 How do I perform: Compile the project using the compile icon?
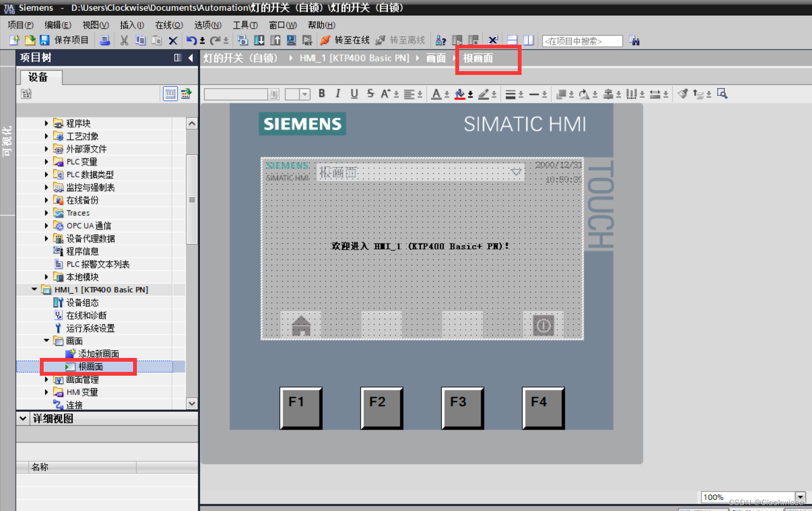(242, 40)
